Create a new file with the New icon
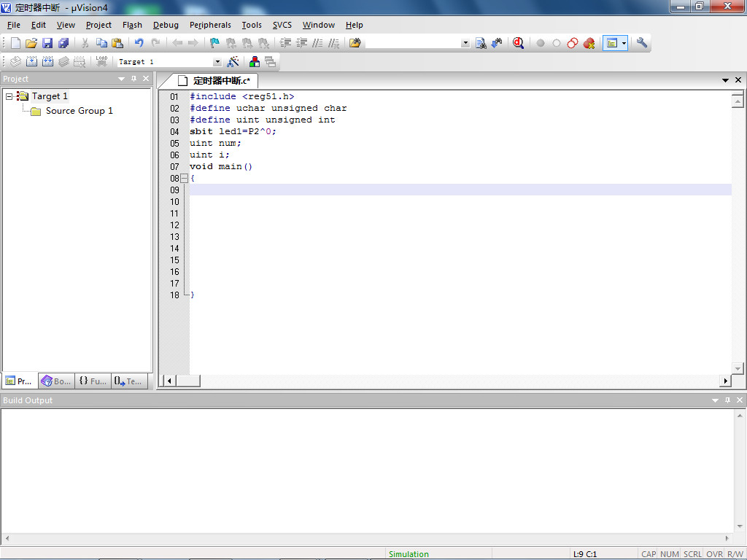Viewport: 747px width, 560px height. click(15, 43)
